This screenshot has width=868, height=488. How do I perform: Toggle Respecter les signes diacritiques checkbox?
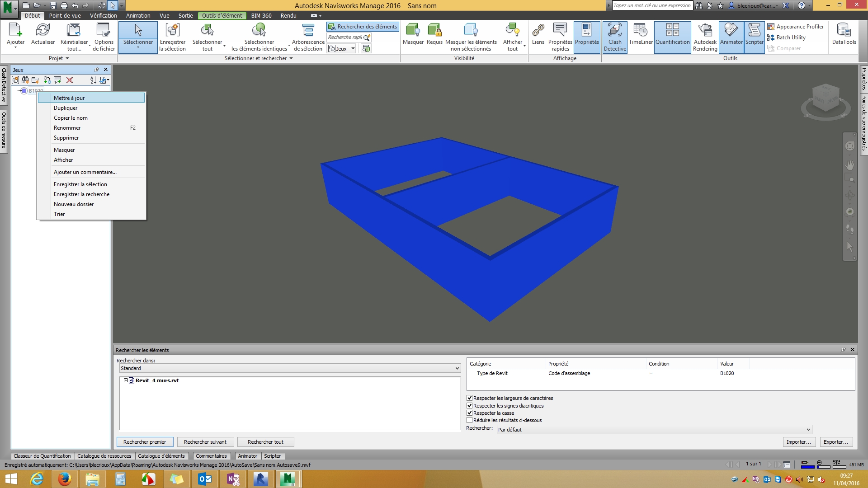pyautogui.click(x=470, y=406)
